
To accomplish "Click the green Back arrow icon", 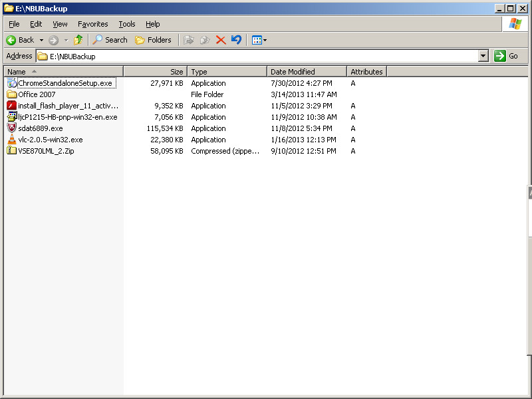I will tap(11, 40).
